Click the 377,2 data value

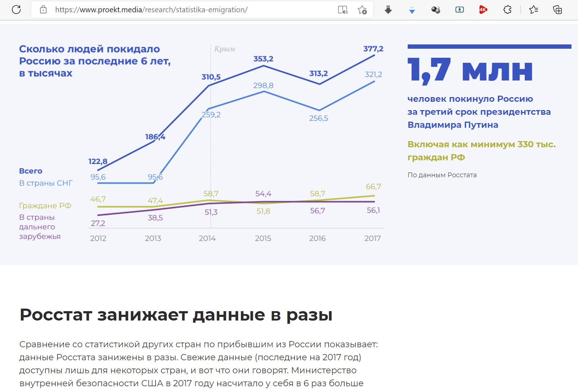tap(373, 49)
